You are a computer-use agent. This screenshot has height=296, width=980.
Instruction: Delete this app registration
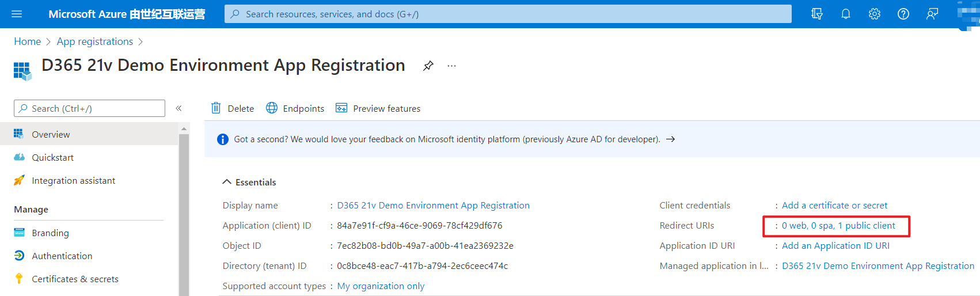(x=233, y=108)
